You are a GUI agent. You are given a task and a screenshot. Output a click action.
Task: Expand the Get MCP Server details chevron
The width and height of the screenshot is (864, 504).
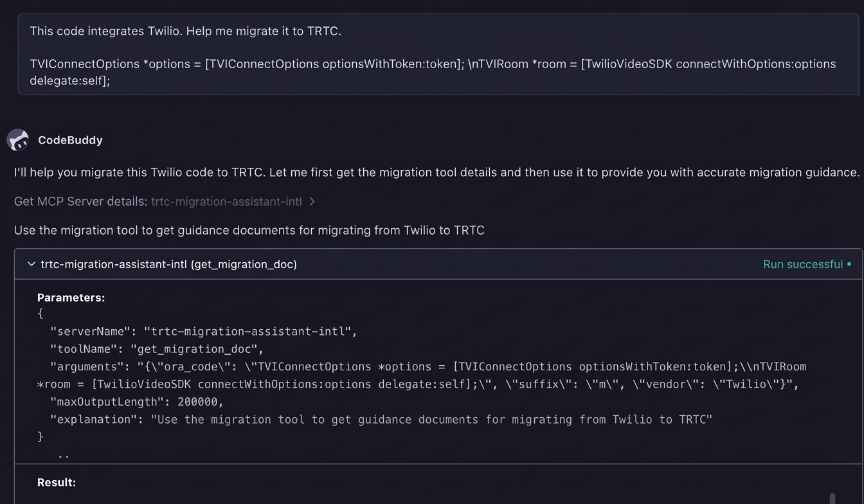coord(312,202)
